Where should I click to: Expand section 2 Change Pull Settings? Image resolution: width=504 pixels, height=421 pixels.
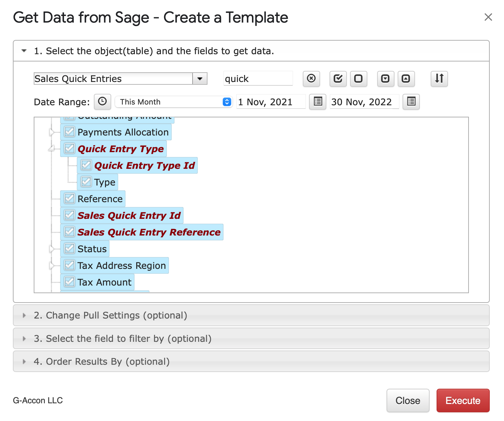coord(111,315)
